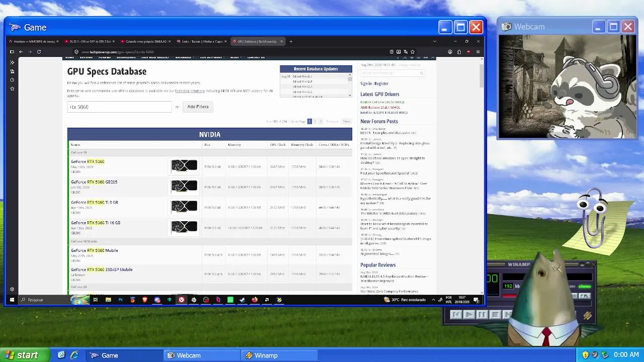Open the browser extensions icon

(459, 52)
